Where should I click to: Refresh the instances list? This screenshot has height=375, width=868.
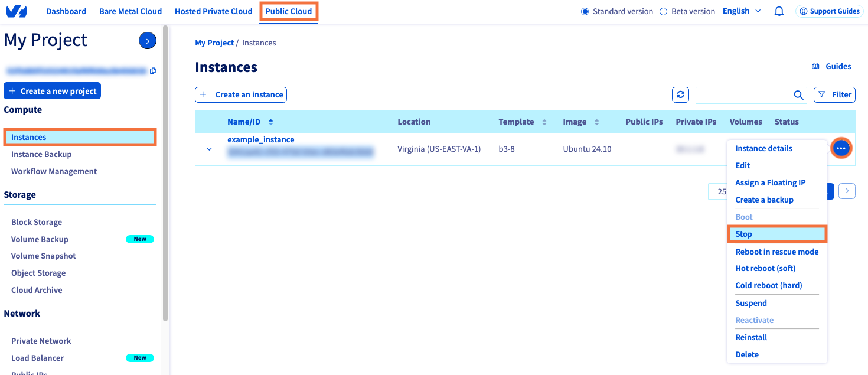click(680, 94)
